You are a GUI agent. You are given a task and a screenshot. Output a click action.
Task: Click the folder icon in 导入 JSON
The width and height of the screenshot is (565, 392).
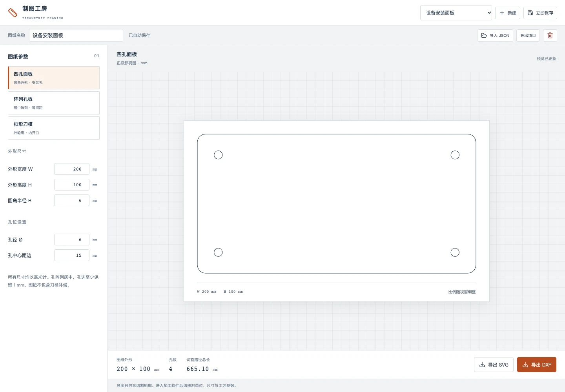pyautogui.click(x=484, y=35)
